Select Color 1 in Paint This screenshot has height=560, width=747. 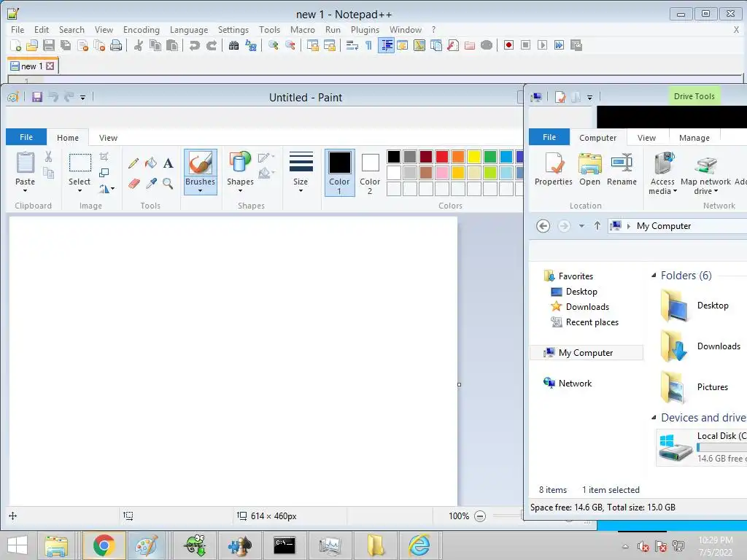click(x=340, y=173)
